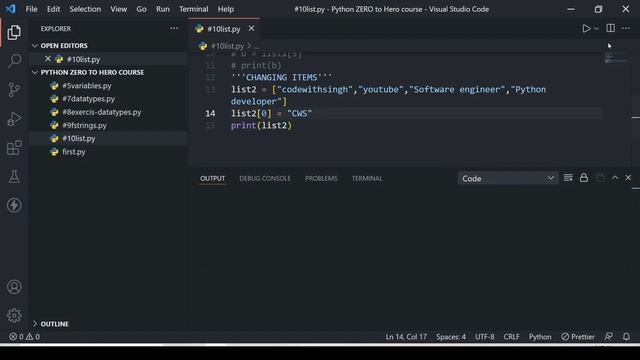Open the Explorer view in activity bar
640x360 pixels.
14,33
